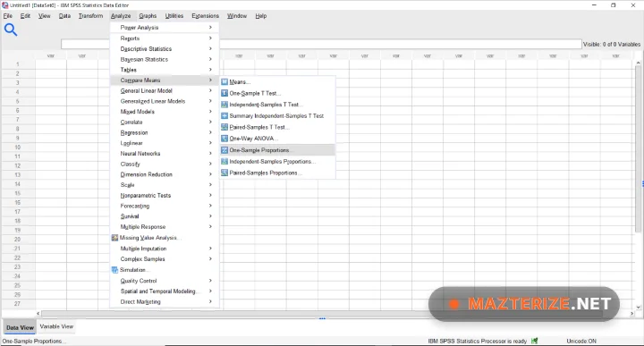This screenshot has height=346, width=644.
Task: Expand the Neural Networks submenu
Action: (x=165, y=154)
